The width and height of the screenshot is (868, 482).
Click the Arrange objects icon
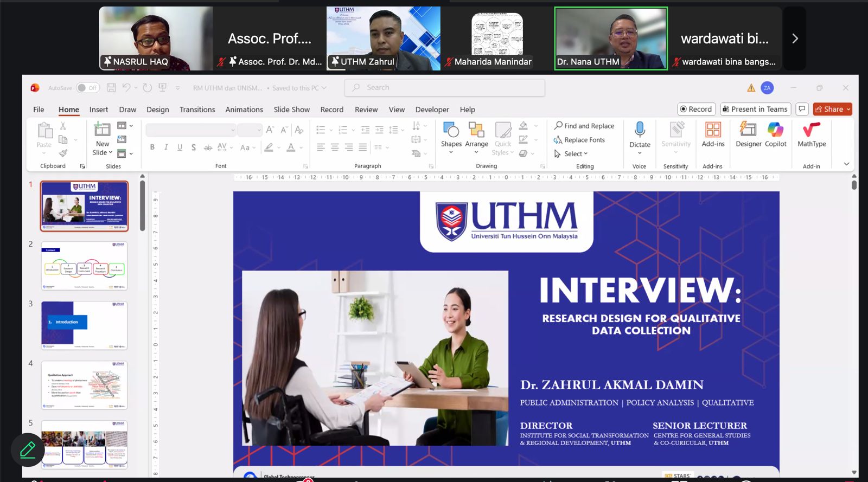click(476, 130)
